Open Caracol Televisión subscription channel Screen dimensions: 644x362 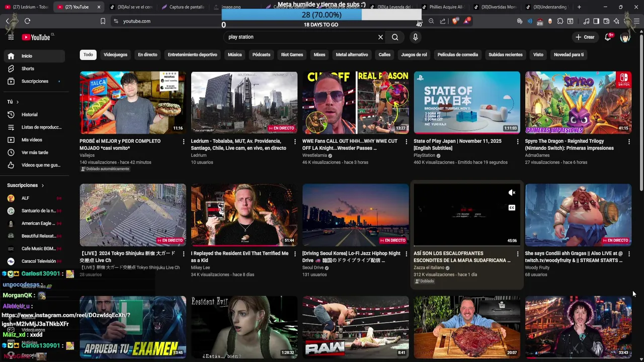[35, 261]
